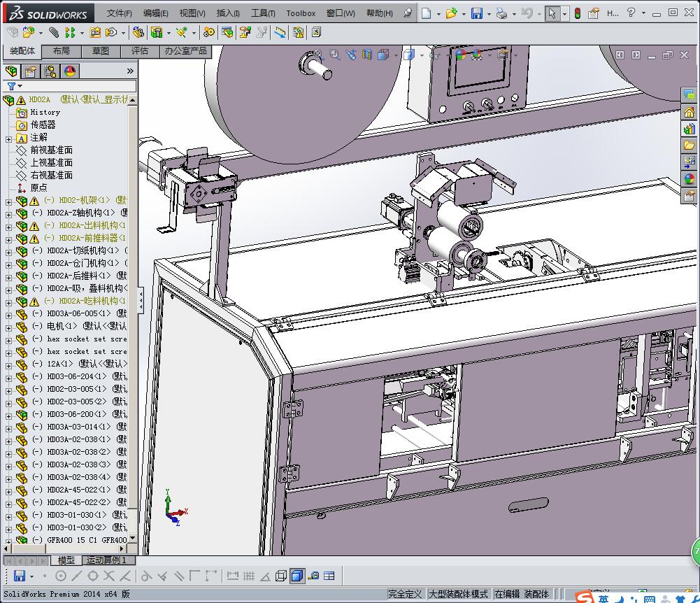Click the New document icon

coord(426,13)
